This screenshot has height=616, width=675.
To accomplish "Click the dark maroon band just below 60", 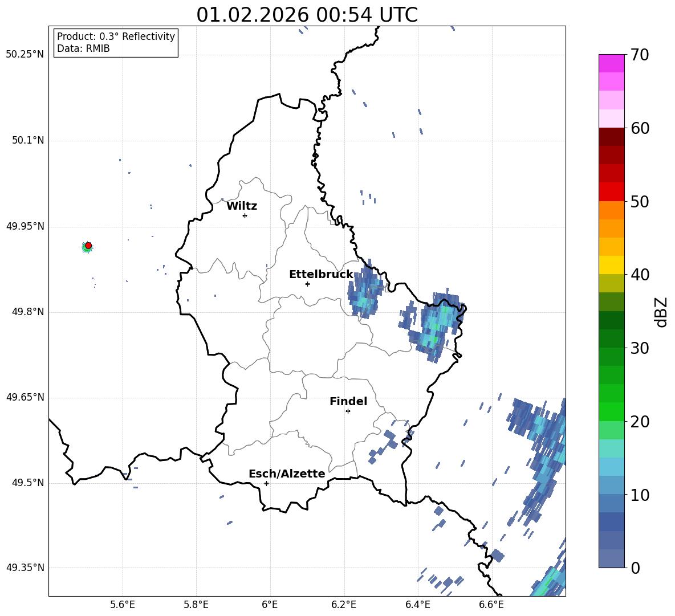I will pyautogui.click(x=611, y=137).
